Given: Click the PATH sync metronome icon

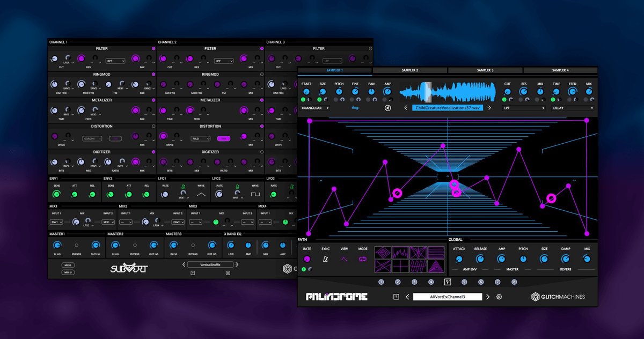Looking at the screenshot, I should (x=326, y=259).
